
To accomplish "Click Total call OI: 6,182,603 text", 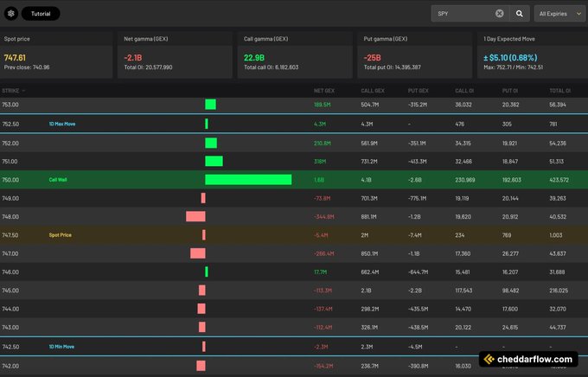I will point(272,67).
